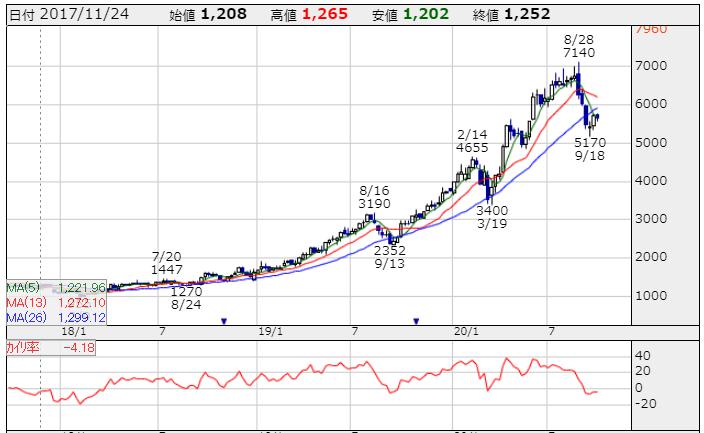
Task: Click the 3400 3/19 low annotation
Action: (492, 218)
